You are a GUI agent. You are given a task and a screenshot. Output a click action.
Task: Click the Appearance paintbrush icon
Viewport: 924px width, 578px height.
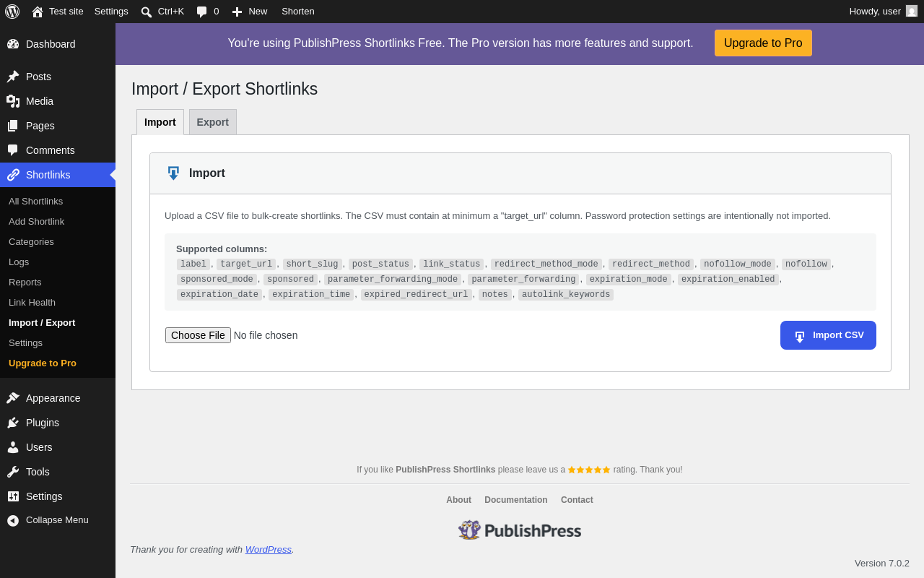point(13,398)
